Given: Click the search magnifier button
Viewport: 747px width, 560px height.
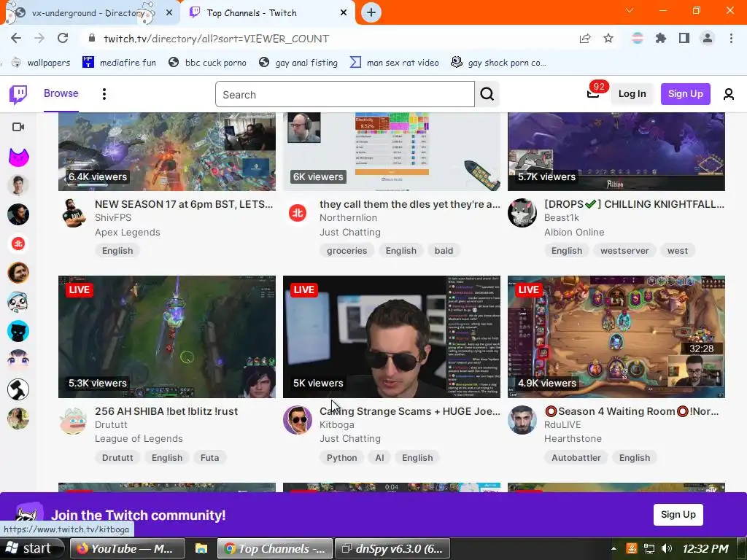Looking at the screenshot, I should [x=487, y=94].
